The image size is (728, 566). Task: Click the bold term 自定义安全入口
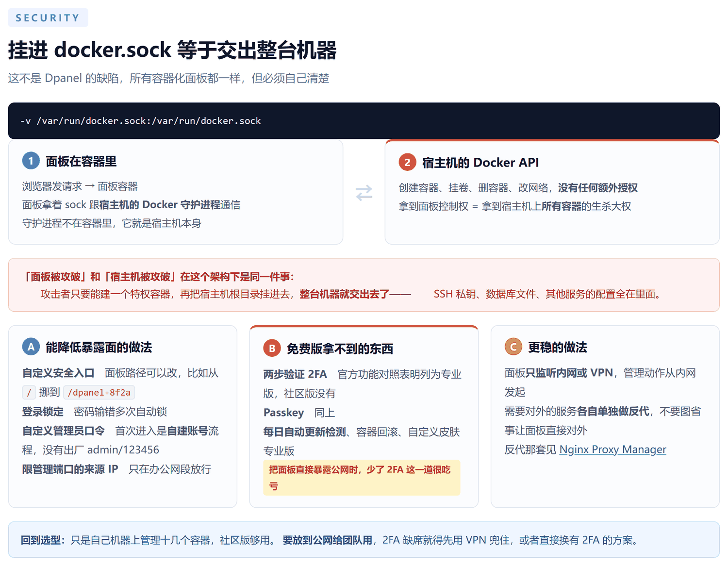(x=58, y=373)
